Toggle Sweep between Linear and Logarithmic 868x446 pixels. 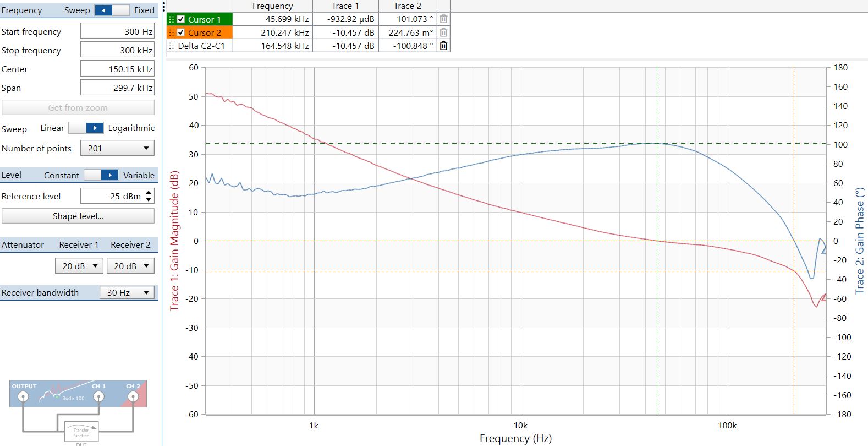pyautogui.click(x=86, y=128)
